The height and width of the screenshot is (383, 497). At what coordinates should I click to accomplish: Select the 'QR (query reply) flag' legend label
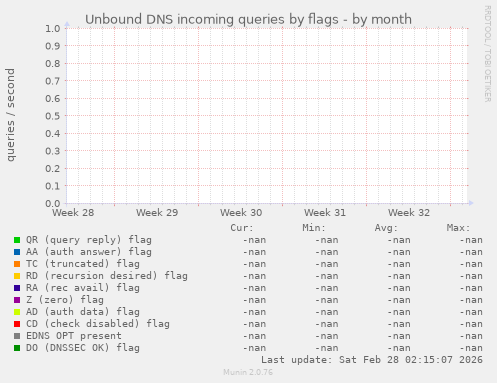click(89, 240)
